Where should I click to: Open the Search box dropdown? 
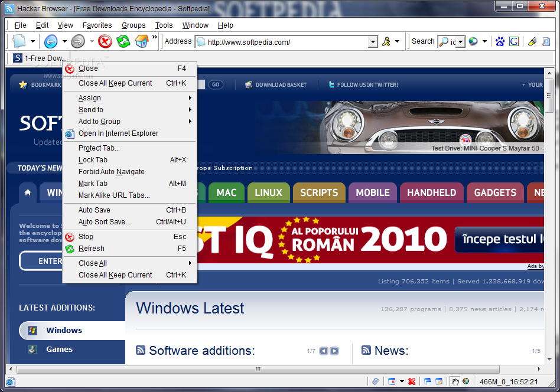[460, 42]
